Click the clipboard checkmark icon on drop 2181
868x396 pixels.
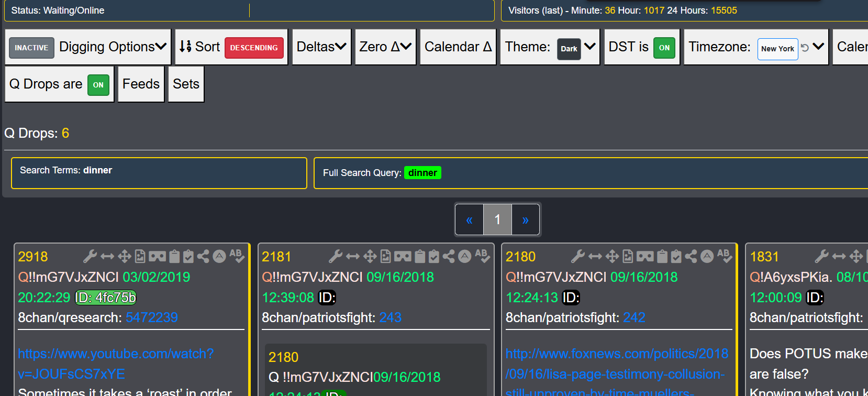click(x=434, y=256)
